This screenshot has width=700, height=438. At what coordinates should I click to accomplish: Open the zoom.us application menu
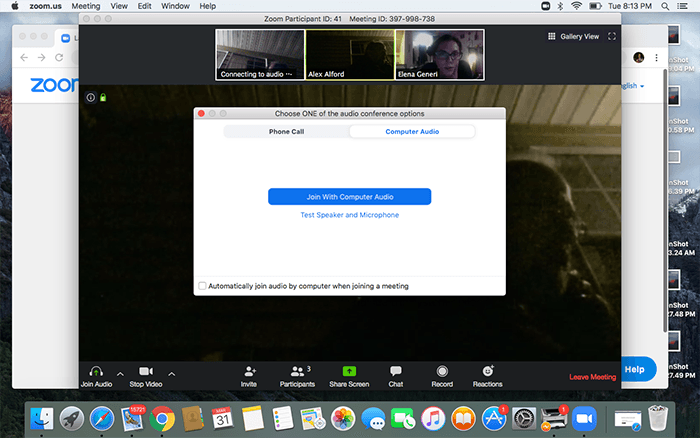tap(46, 6)
